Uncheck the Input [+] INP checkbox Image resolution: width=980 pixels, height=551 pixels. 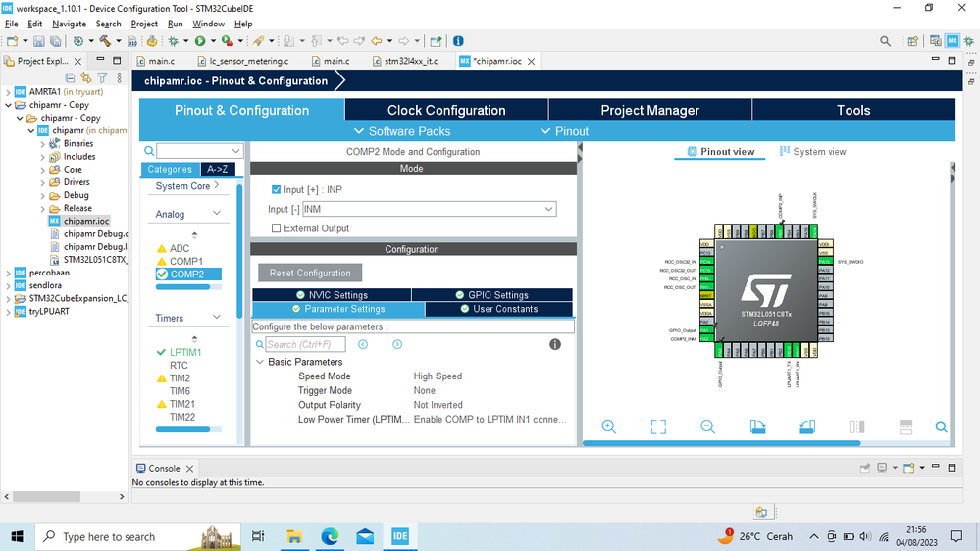click(277, 189)
